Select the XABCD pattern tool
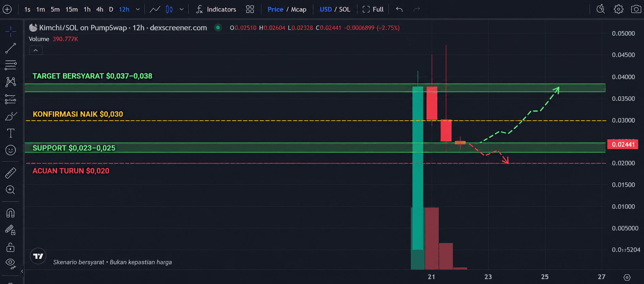This screenshot has width=644, height=284. click(11, 82)
